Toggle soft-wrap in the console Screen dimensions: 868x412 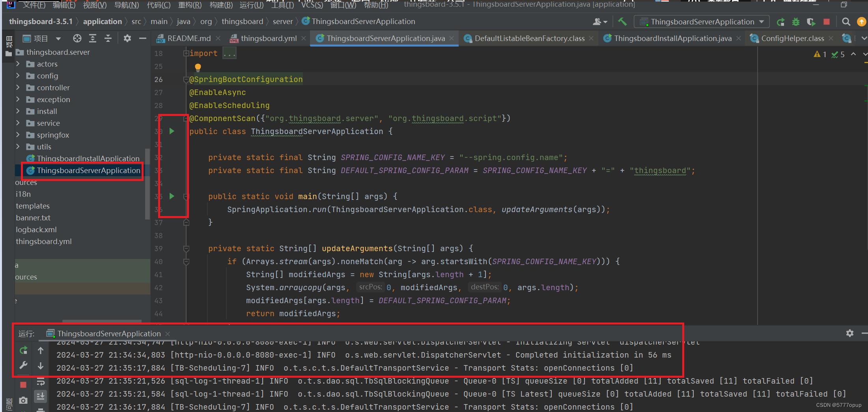(x=41, y=382)
